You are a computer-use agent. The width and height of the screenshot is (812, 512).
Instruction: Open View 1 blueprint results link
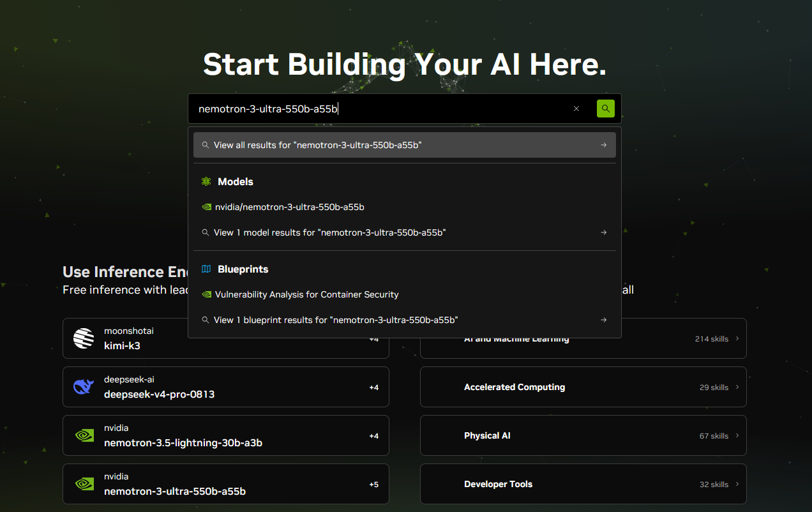click(404, 320)
